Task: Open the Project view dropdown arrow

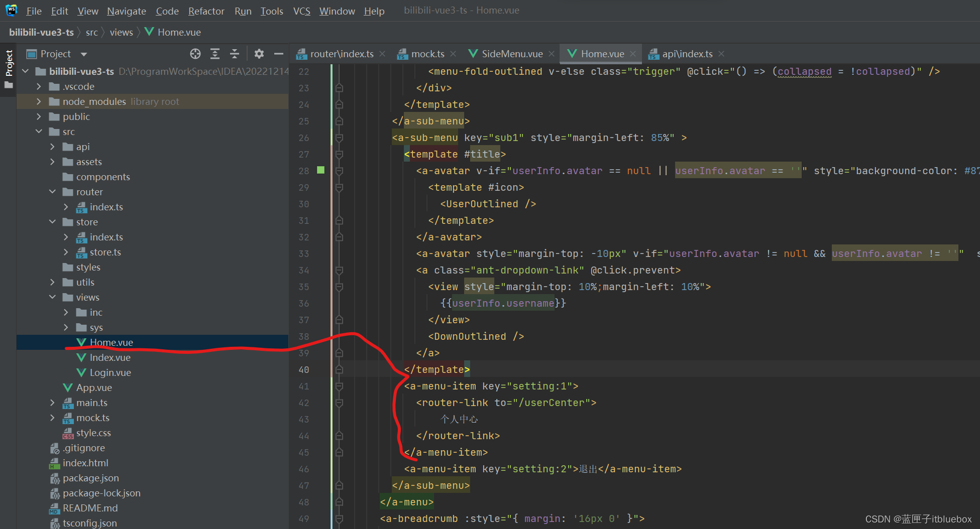Action: click(84, 54)
